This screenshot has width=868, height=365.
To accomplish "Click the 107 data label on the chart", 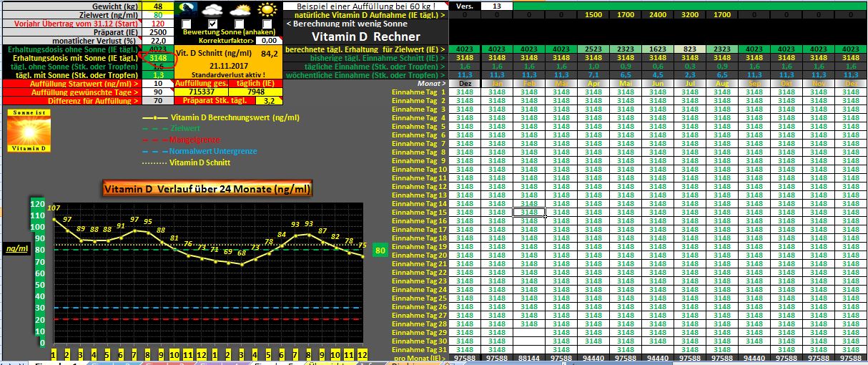I will pyautogui.click(x=54, y=208).
